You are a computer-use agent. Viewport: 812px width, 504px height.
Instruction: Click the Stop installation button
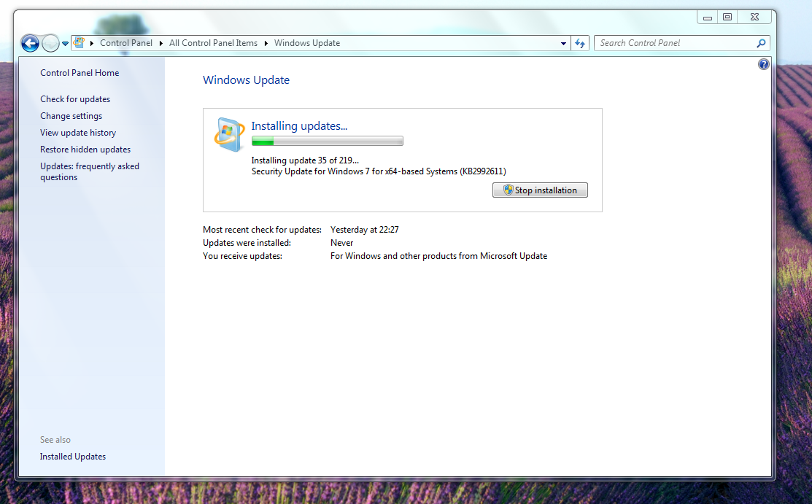[x=540, y=190]
